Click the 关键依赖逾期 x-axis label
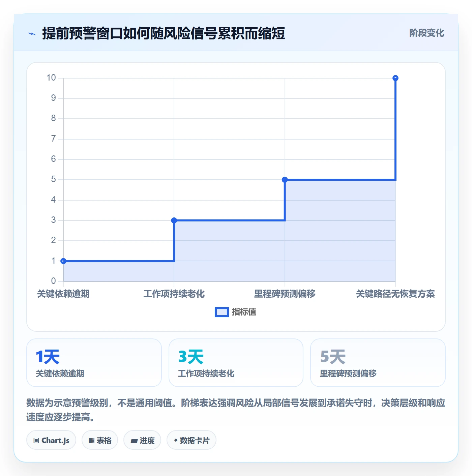 63,294
